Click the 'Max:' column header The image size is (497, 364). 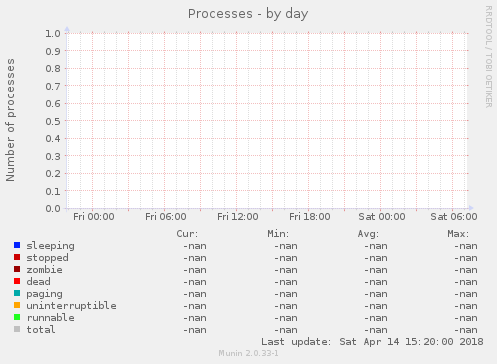[x=458, y=234]
